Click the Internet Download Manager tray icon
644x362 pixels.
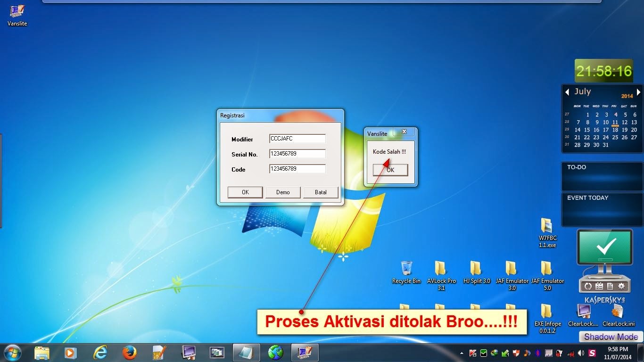[x=495, y=353]
